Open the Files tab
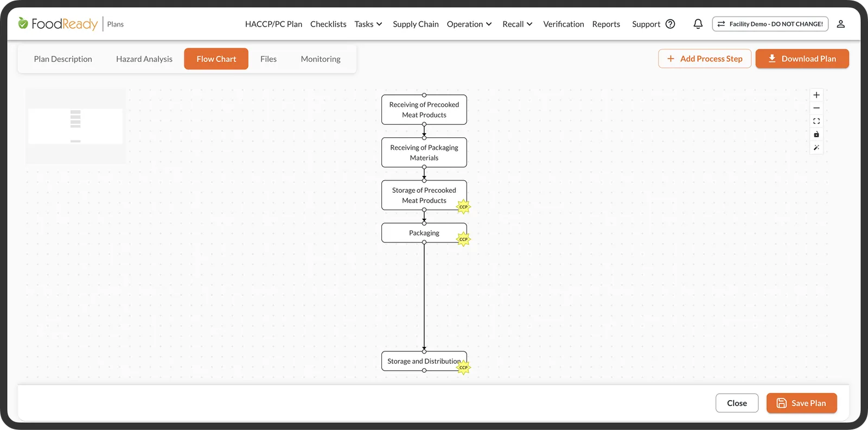The width and height of the screenshot is (868, 430). point(269,59)
